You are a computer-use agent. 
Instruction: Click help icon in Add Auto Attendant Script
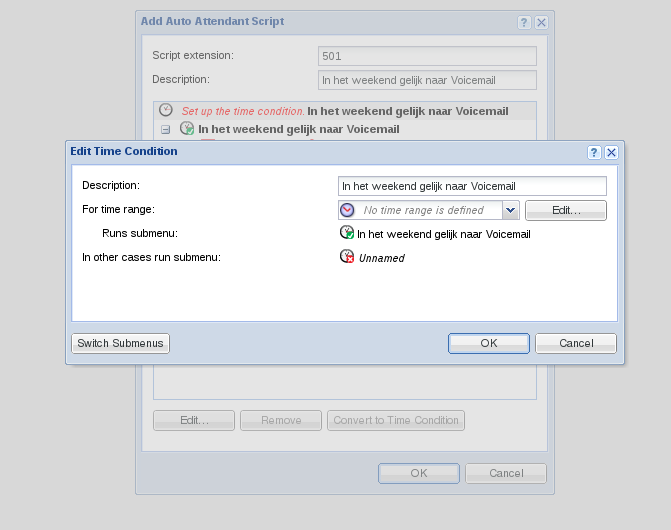(524, 22)
